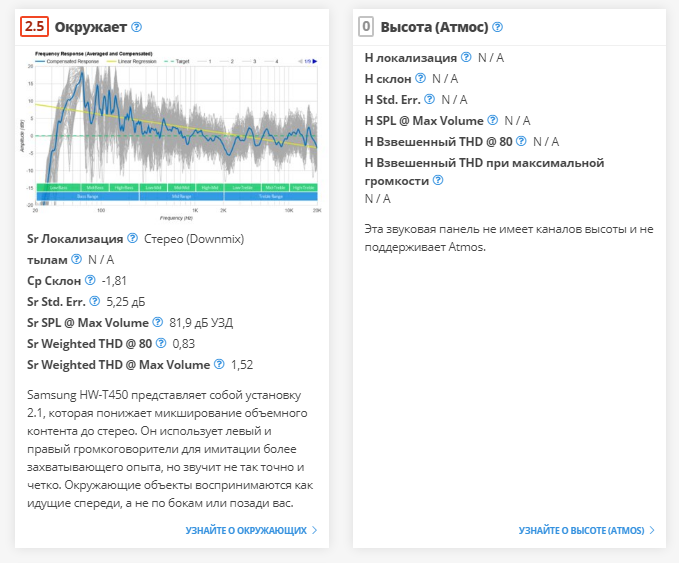Click the frequency response graph image
Image resolution: width=679 pixels, height=563 pixels.
pos(173,135)
